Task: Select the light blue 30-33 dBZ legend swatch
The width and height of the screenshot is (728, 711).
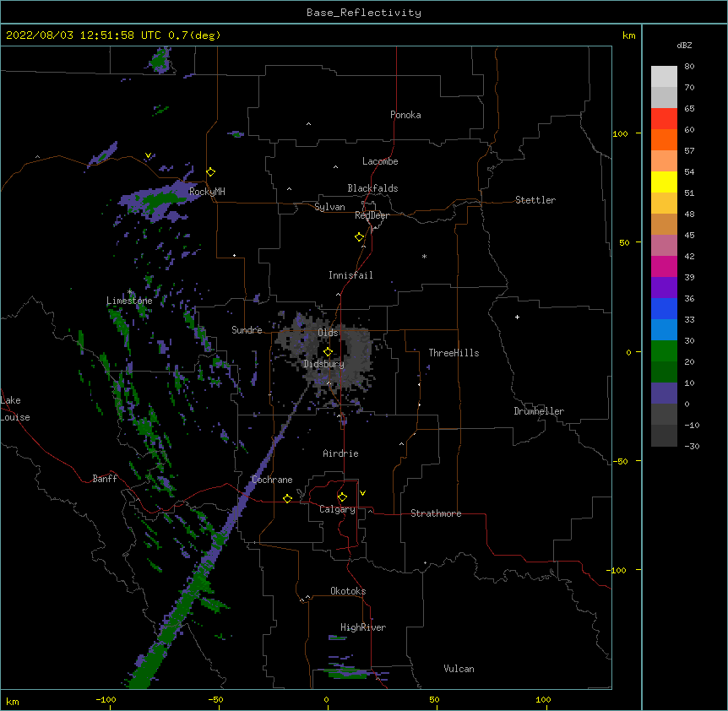Action: point(664,329)
